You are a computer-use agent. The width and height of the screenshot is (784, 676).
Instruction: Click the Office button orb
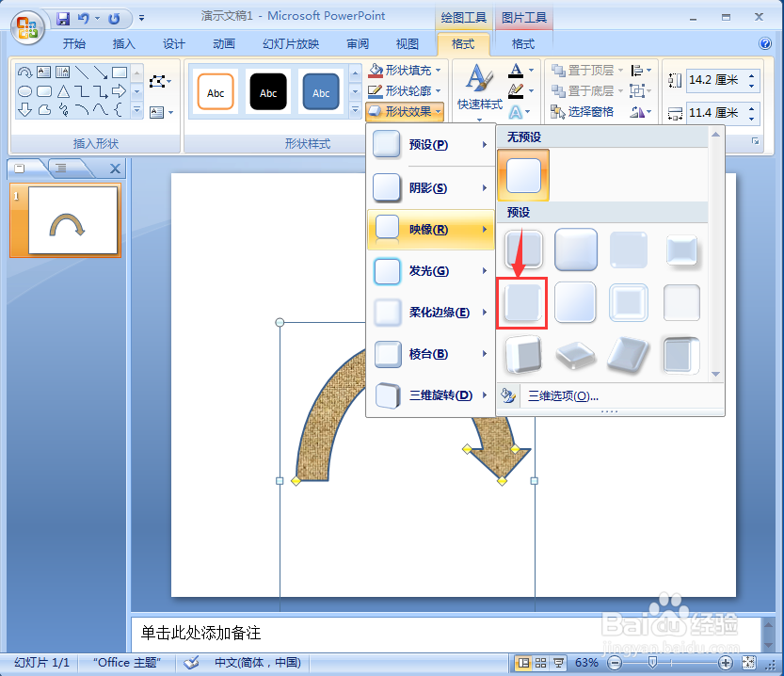(27, 27)
